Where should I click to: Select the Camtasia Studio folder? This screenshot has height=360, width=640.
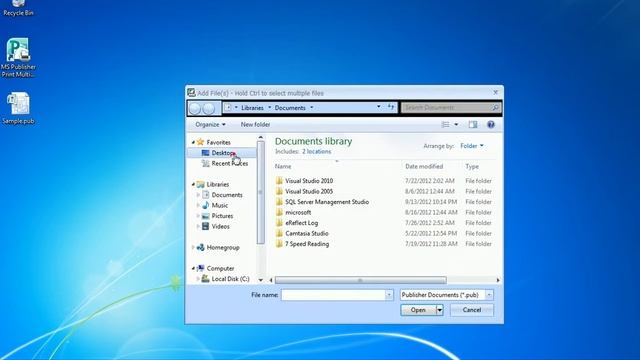[302, 233]
